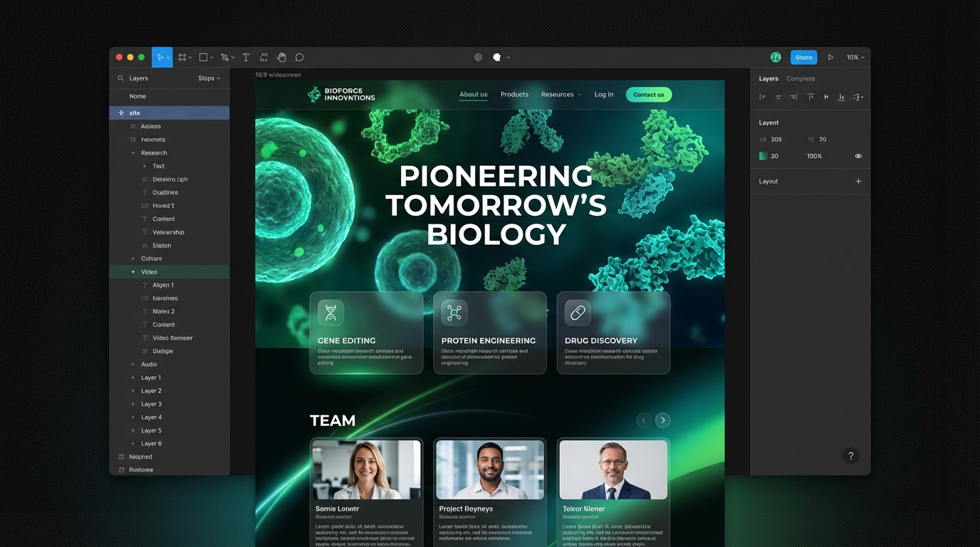The height and width of the screenshot is (547, 980).
Task: Select the Rectangle shape tool
Action: tap(204, 58)
